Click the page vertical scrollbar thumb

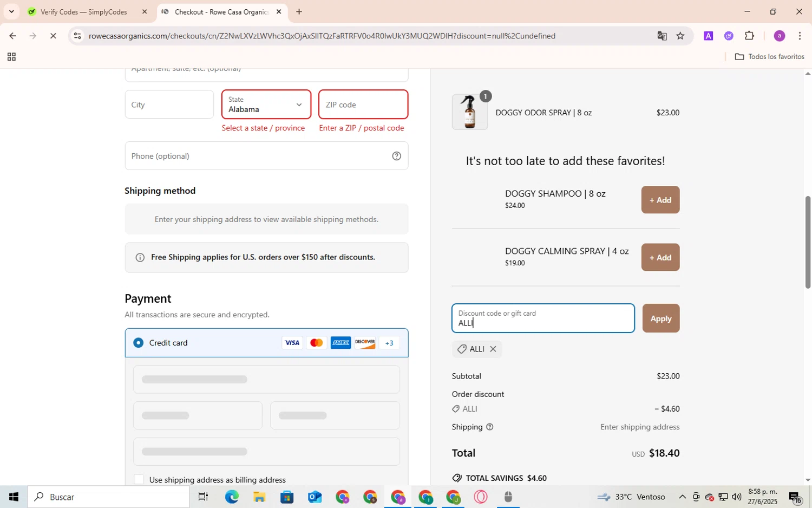(x=808, y=242)
